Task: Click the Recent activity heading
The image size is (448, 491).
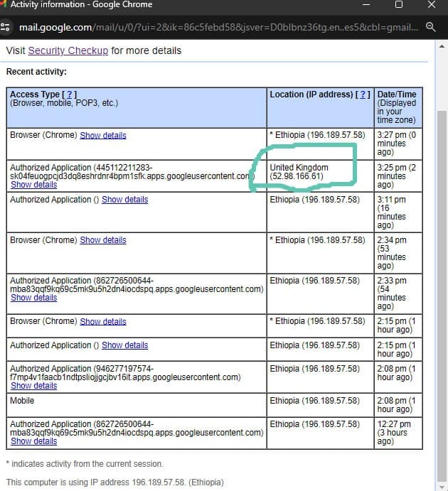Action: click(36, 72)
